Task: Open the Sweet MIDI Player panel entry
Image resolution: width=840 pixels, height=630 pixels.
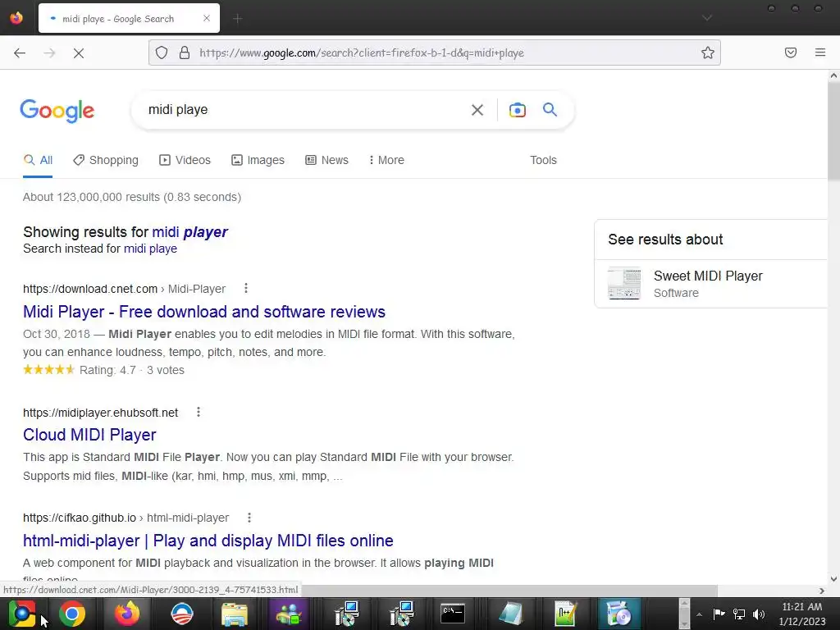Action: (x=711, y=283)
